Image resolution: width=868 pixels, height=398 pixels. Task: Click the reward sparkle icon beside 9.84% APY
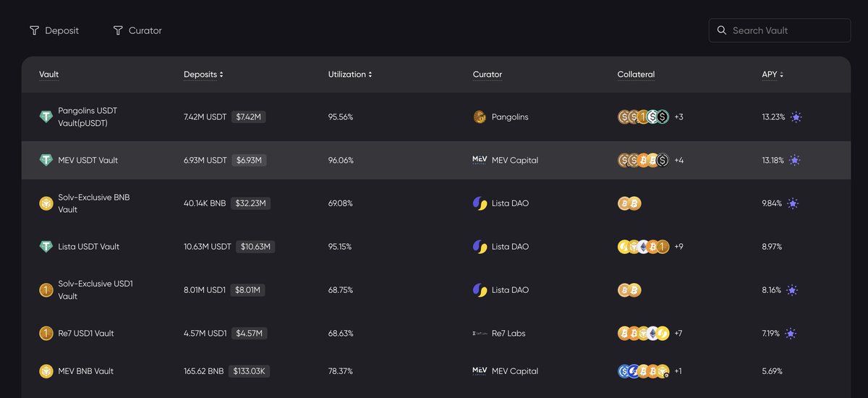[x=793, y=203]
